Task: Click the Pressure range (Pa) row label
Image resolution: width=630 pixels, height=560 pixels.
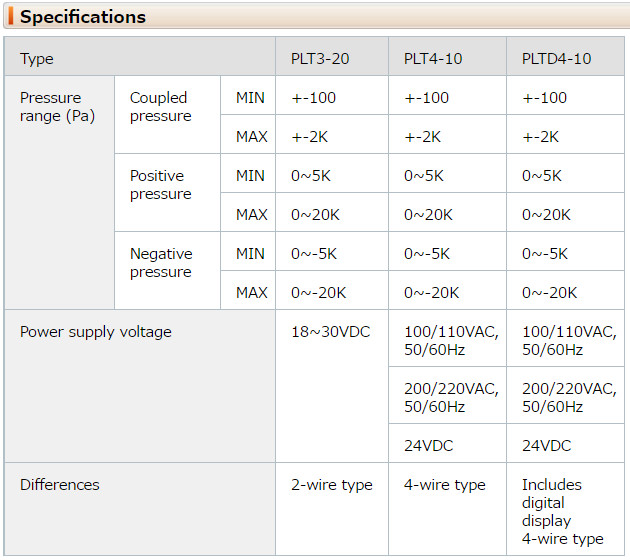Action: coord(59,192)
